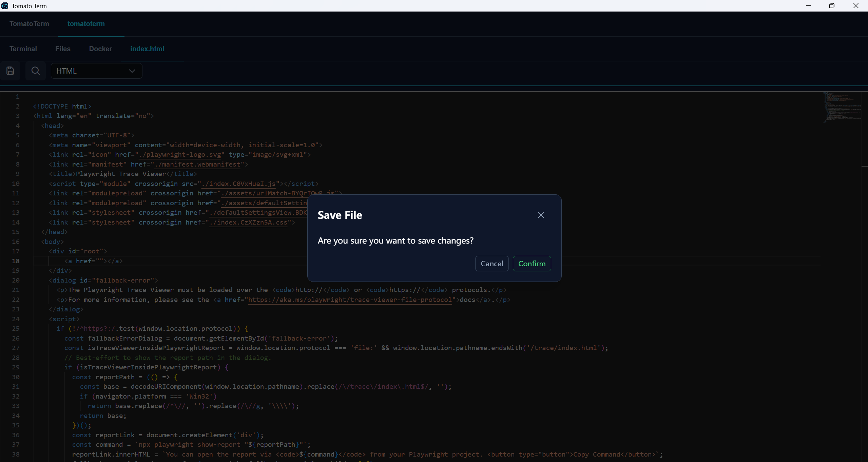Click line number 1 in gutter
The height and width of the screenshot is (462, 868).
pos(17,96)
